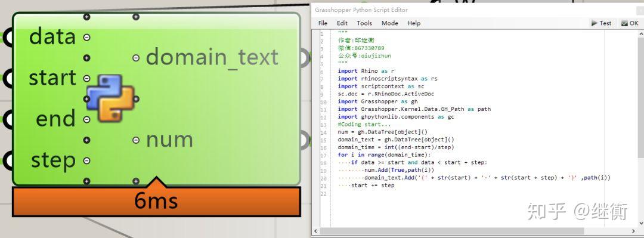This screenshot has width=644, height=238.
Task: Select the data input label
Action: [x=52, y=37]
